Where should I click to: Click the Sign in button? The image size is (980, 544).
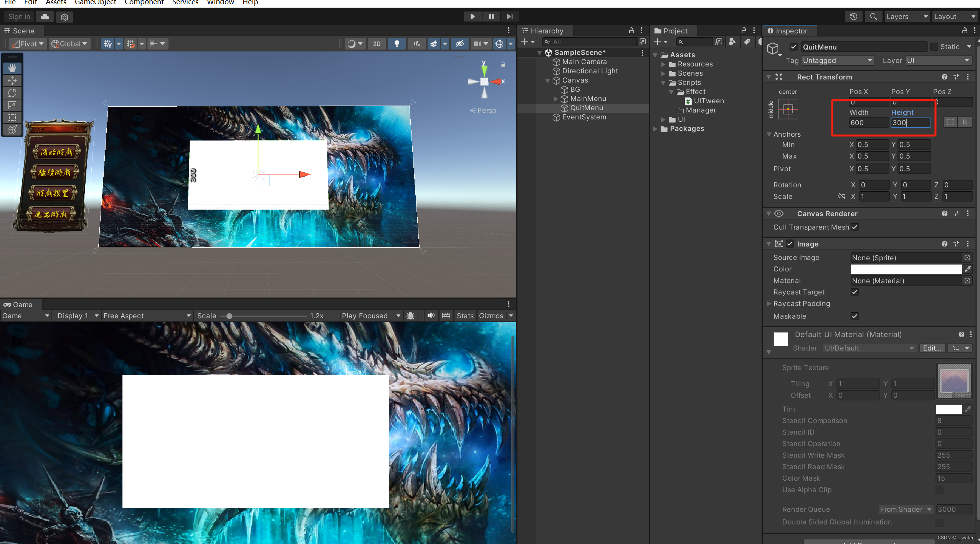click(x=19, y=17)
